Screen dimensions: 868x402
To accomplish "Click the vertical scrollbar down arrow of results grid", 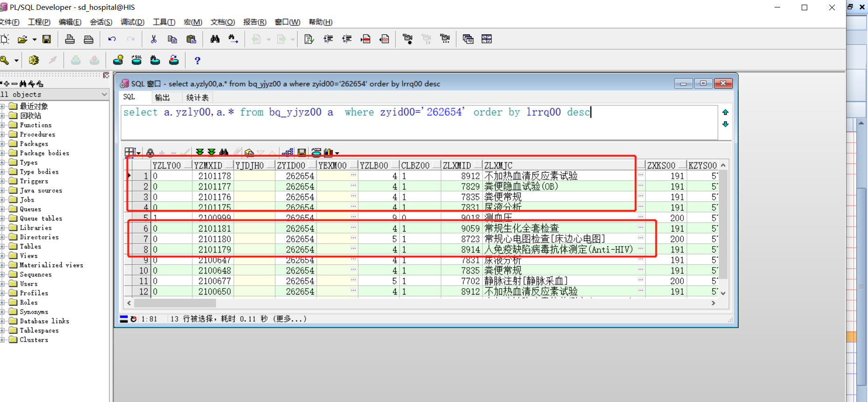I will pyautogui.click(x=723, y=293).
